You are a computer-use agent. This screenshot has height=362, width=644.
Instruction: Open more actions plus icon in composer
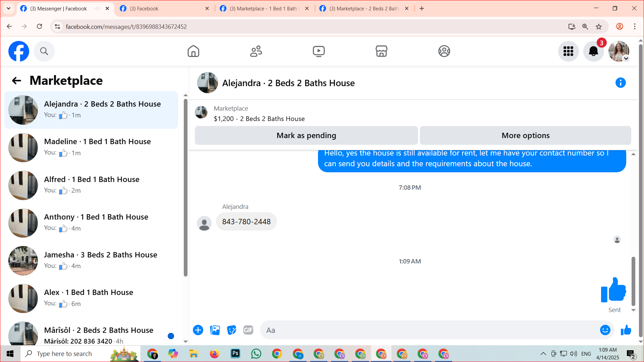coord(198,330)
